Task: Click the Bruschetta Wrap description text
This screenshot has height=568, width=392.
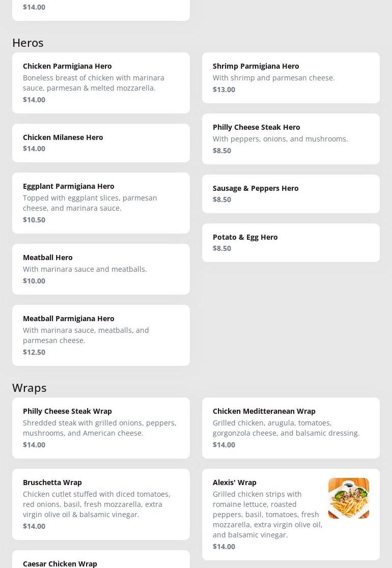Action: coord(97,504)
